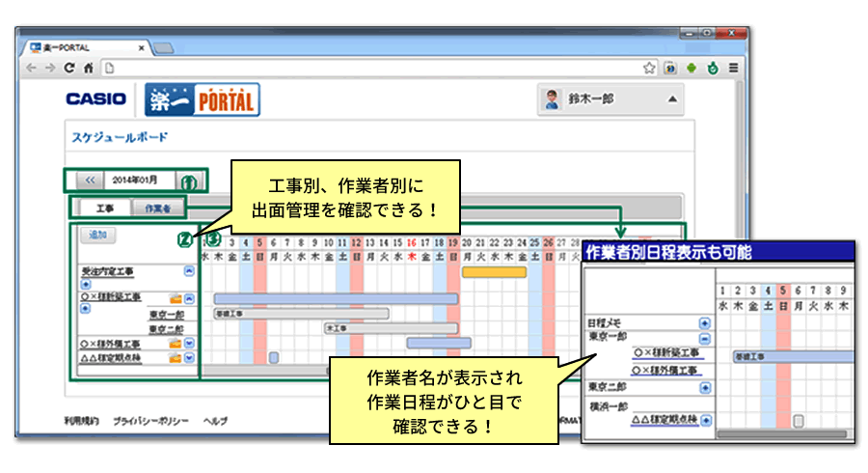Go to the browser home page icon
The image size is (868, 473).
[x=88, y=69]
